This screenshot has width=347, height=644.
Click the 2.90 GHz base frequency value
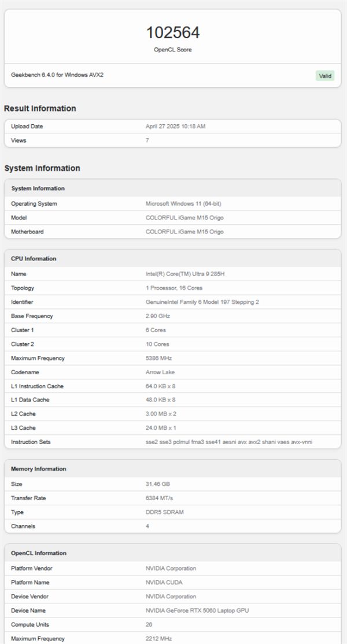pos(157,317)
